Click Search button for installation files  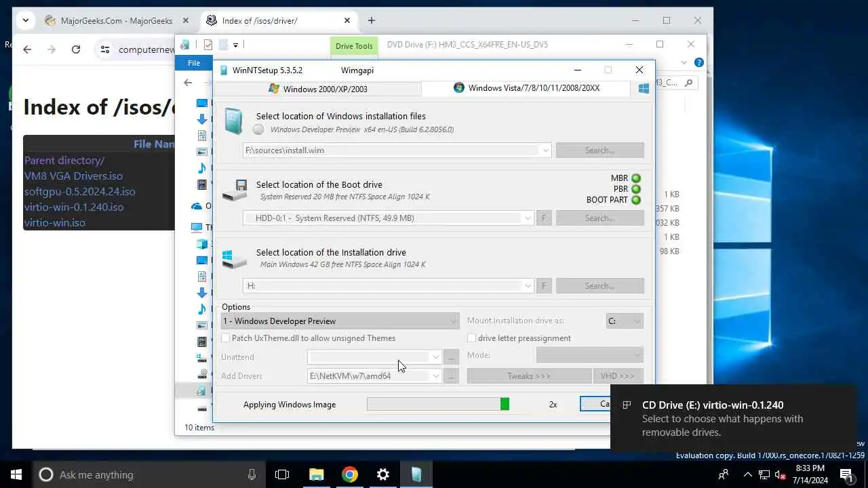599,150
